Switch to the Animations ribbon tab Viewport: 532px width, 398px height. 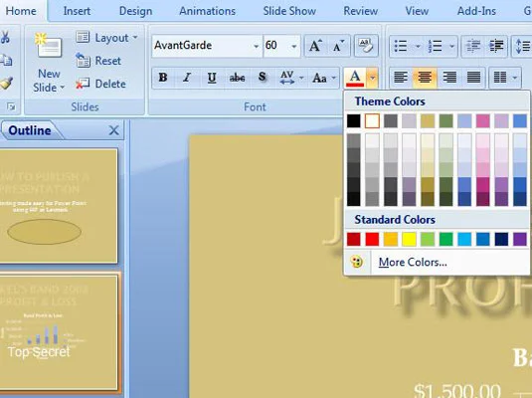[x=207, y=11]
